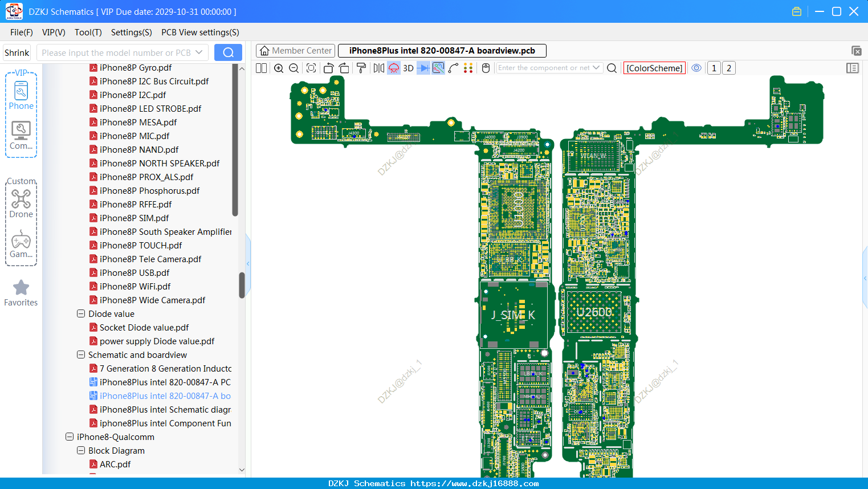Open the component or net dropdown arrow
The width and height of the screenshot is (868, 489).
click(597, 68)
